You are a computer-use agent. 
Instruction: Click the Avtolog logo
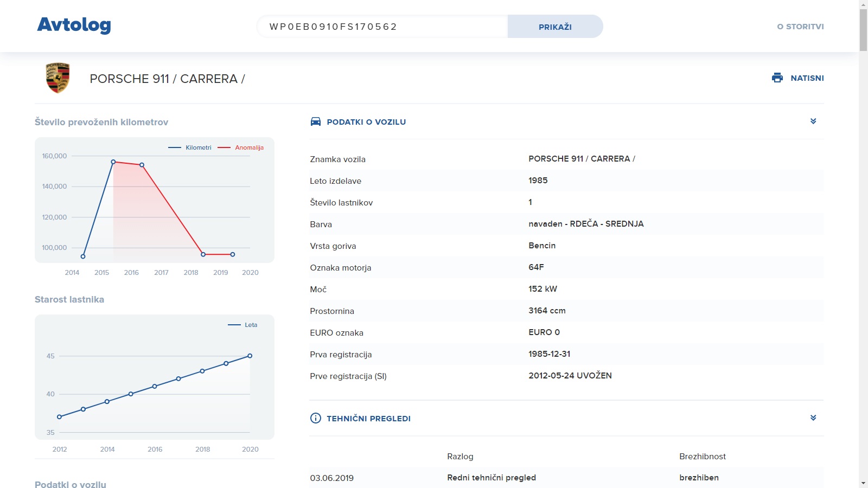pyautogui.click(x=74, y=25)
